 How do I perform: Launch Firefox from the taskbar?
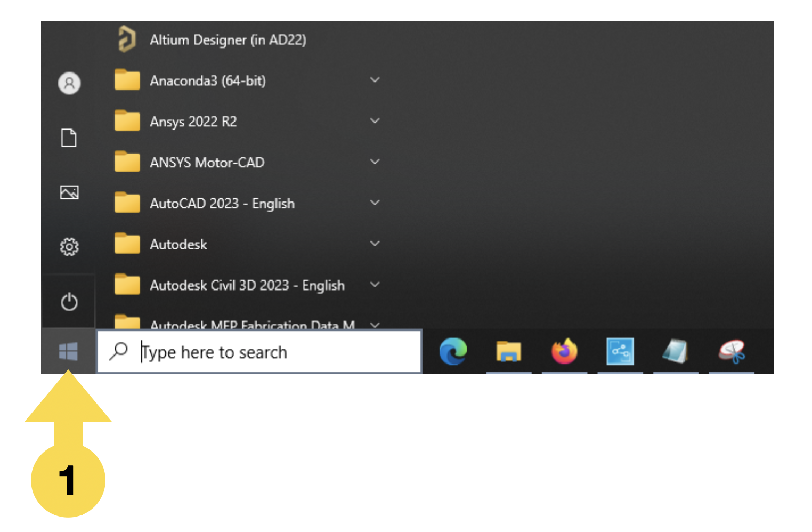[564, 351]
